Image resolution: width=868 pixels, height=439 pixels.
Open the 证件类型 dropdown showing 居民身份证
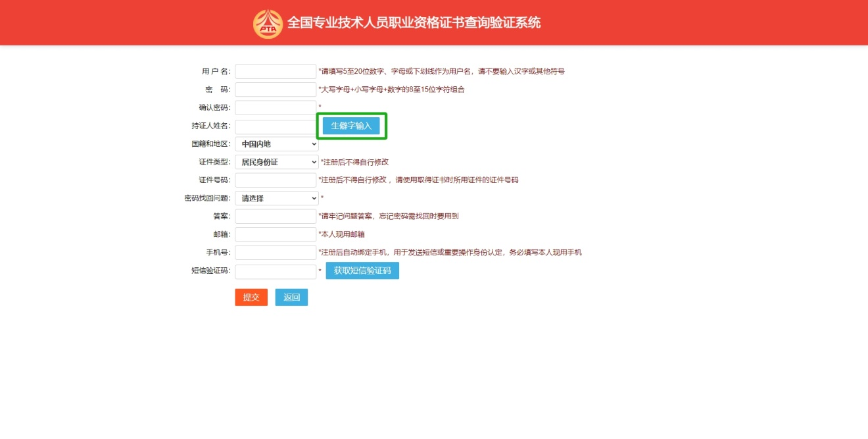276,162
